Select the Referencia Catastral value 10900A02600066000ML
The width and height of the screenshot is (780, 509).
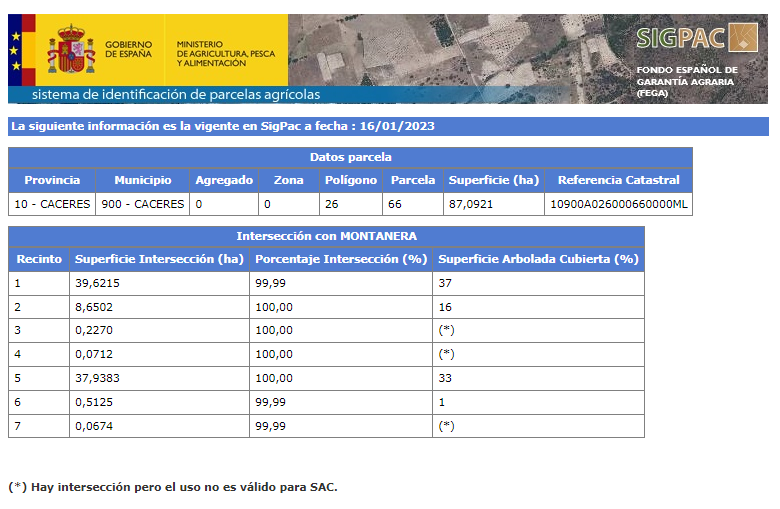click(618, 204)
